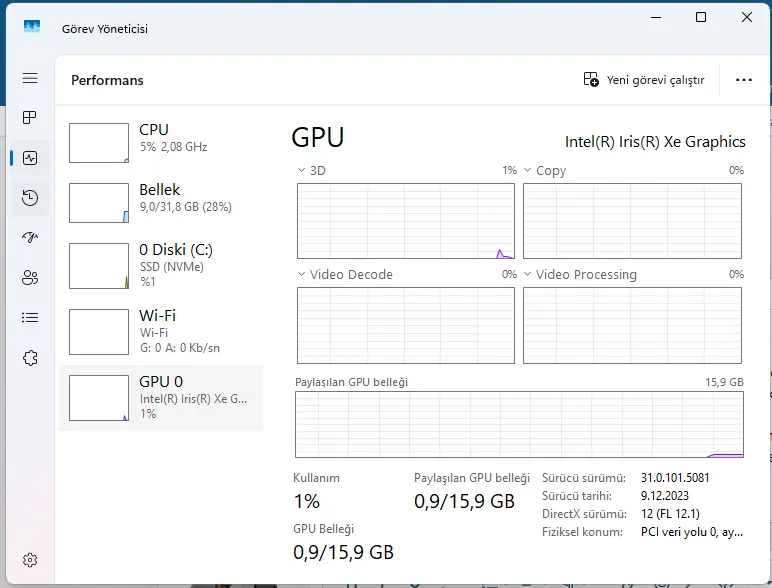The image size is (772, 588).
Task: Open the Users page icon
Action: 30,278
